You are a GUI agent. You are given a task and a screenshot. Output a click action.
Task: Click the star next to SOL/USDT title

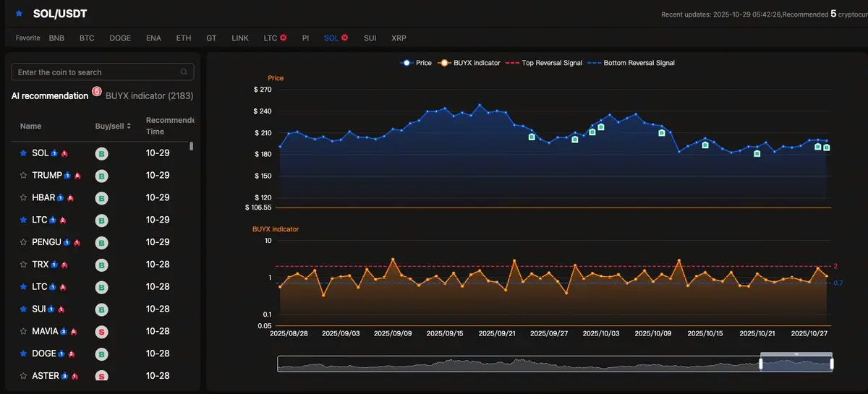pyautogui.click(x=19, y=14)
